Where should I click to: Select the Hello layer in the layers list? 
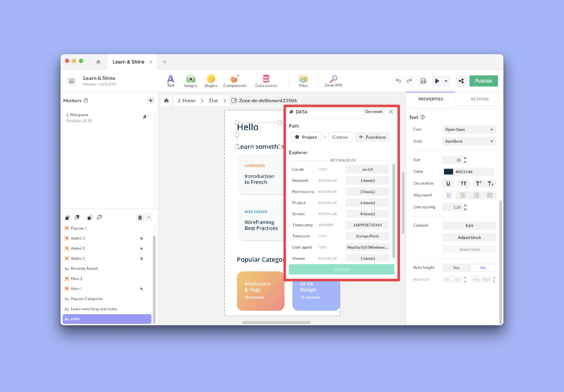107,319
